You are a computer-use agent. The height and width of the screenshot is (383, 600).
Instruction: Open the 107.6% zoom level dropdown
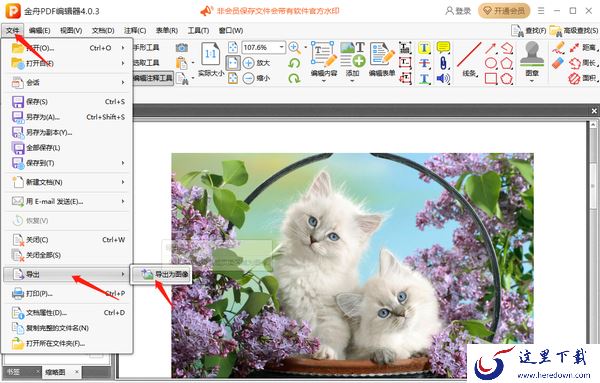pyautogui.click(x=282, y=47)
